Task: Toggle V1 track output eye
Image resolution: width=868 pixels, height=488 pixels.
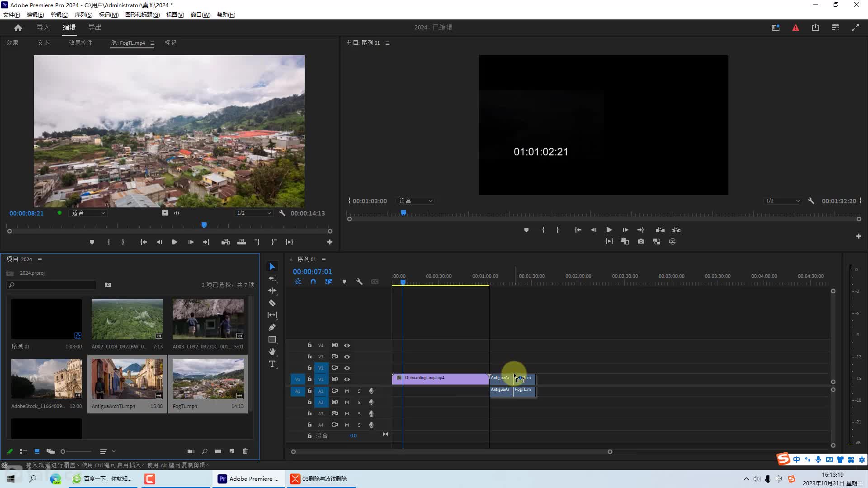Action: tap(347, 379)
